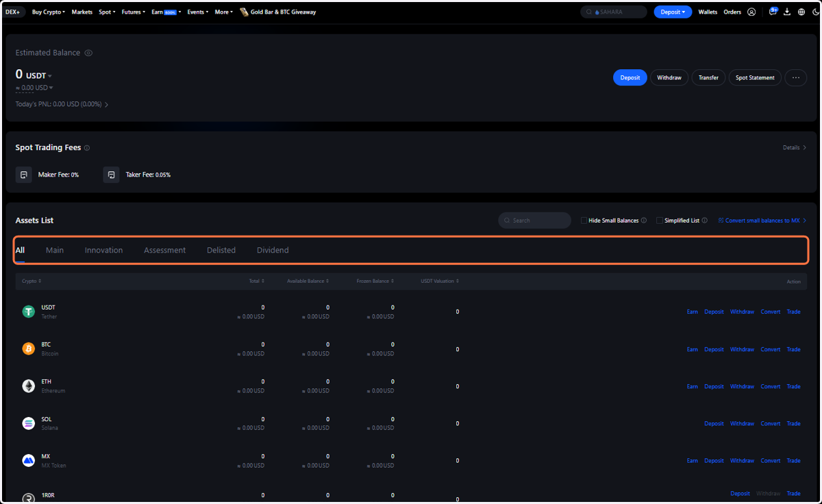Screen dimensions: 822x504
Task: Open Markets in the top navigation
Action: [x=82, y=12]
